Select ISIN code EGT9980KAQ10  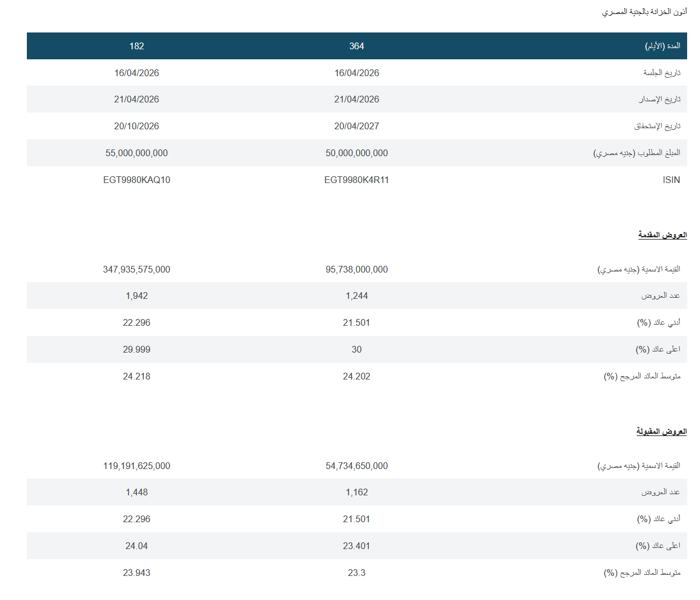pos(137,180)
